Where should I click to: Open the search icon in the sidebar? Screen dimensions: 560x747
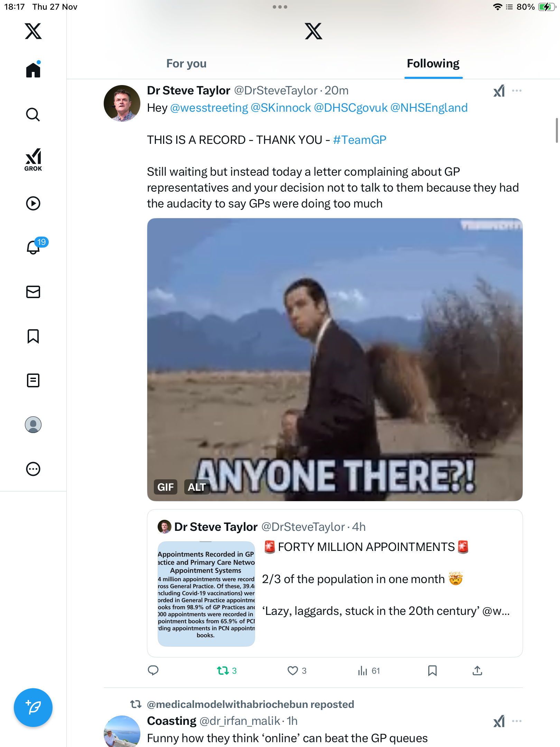pos(33,114)
